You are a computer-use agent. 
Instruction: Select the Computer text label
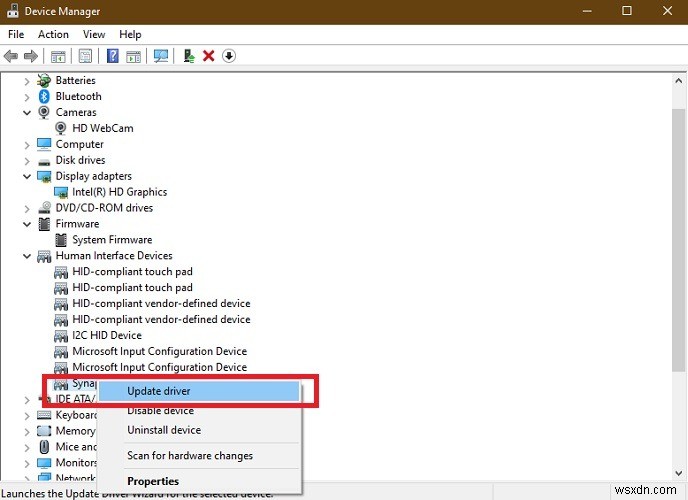pos(79,144)
